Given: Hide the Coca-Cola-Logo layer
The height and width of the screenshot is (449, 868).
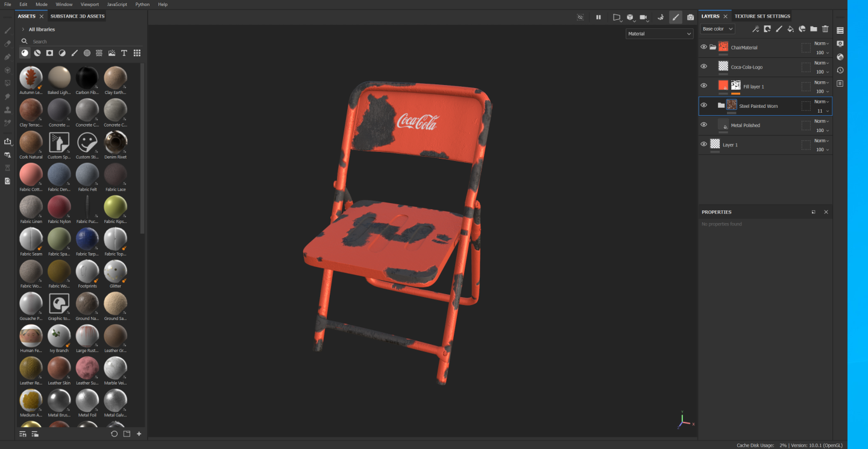Looking at the screenshot, I should 703,66.
